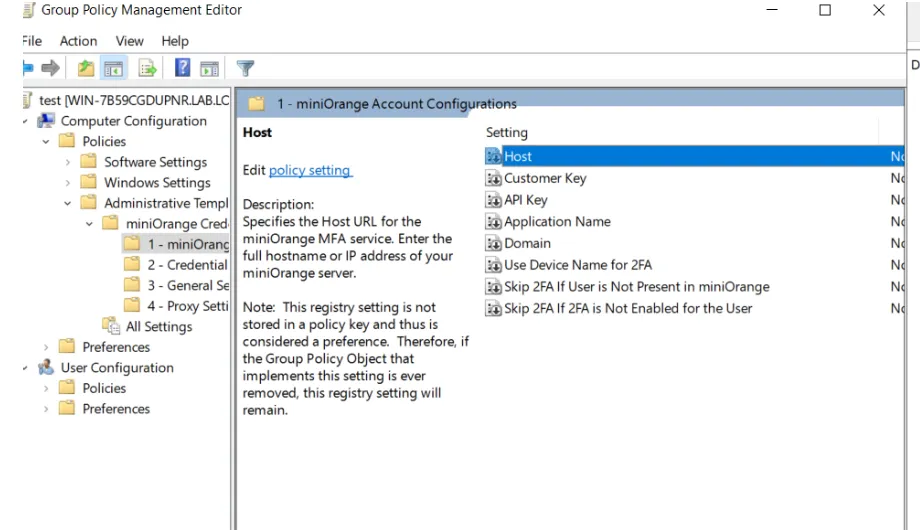Select Administrative Templates tree item
The width and height of the screenshot is (920, 530).
pyautogui.click(x=166, y=203)
